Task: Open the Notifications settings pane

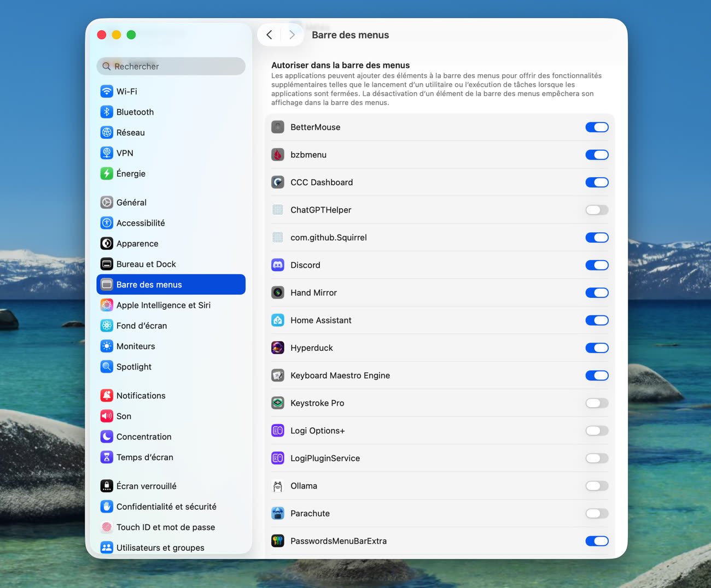Action: 141,396
